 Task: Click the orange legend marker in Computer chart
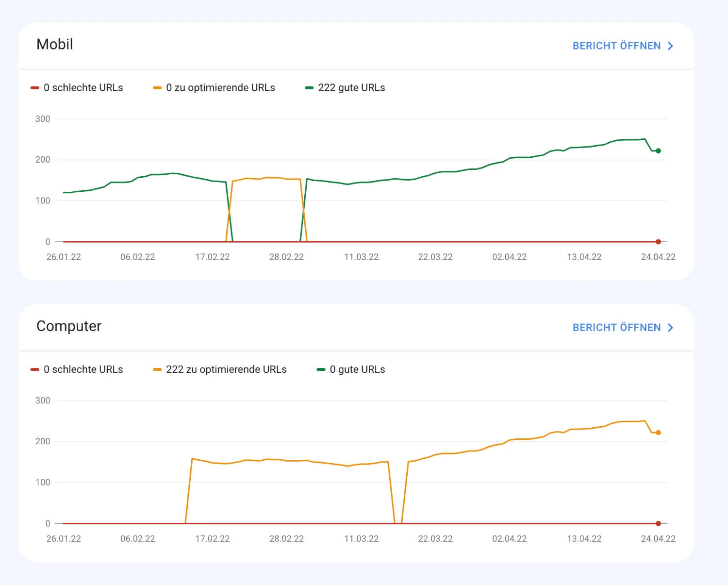[156, 369]
